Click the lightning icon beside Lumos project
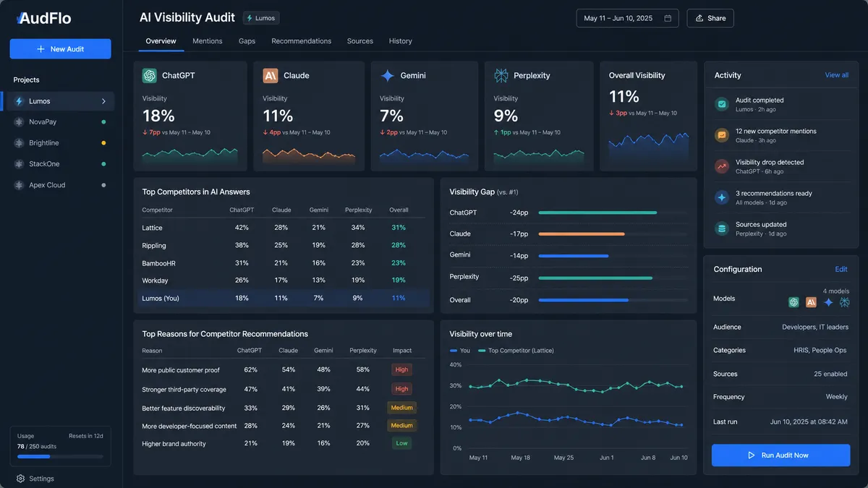Image resolution: width=868 pixels, height=488 pixels. 20,101
